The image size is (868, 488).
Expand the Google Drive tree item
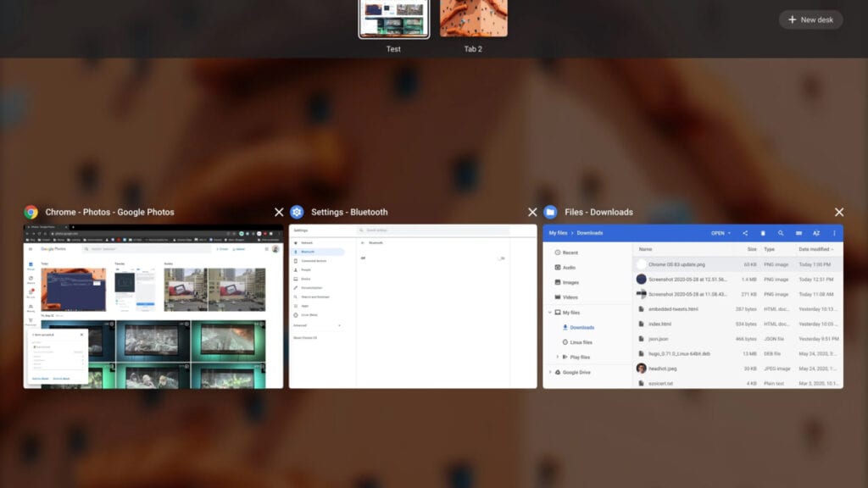click(550, 373)
